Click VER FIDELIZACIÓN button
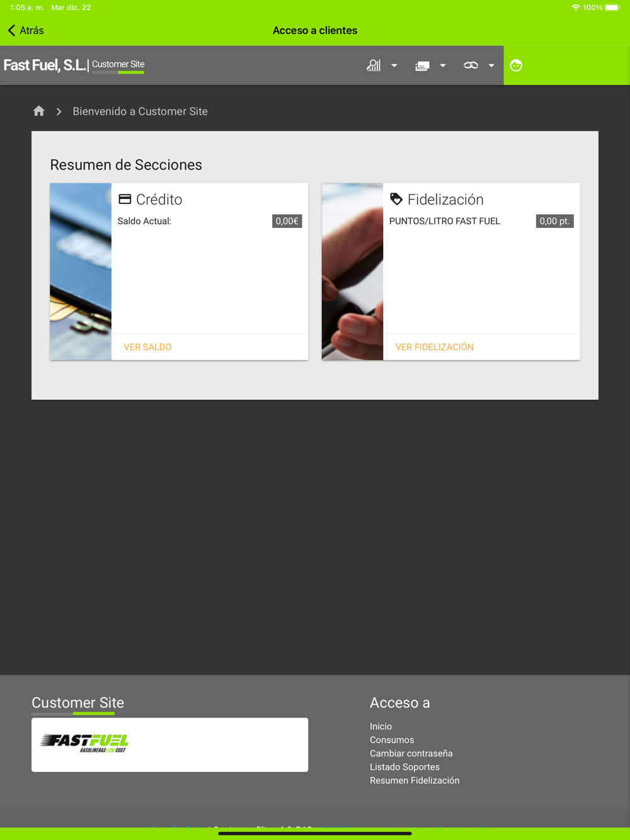 tap(435, 347)
